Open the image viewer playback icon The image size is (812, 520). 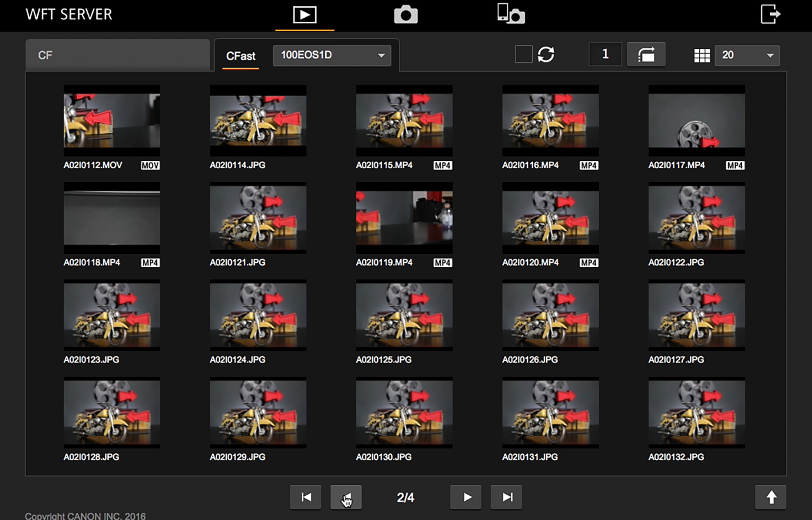click(x=305, y=15)
